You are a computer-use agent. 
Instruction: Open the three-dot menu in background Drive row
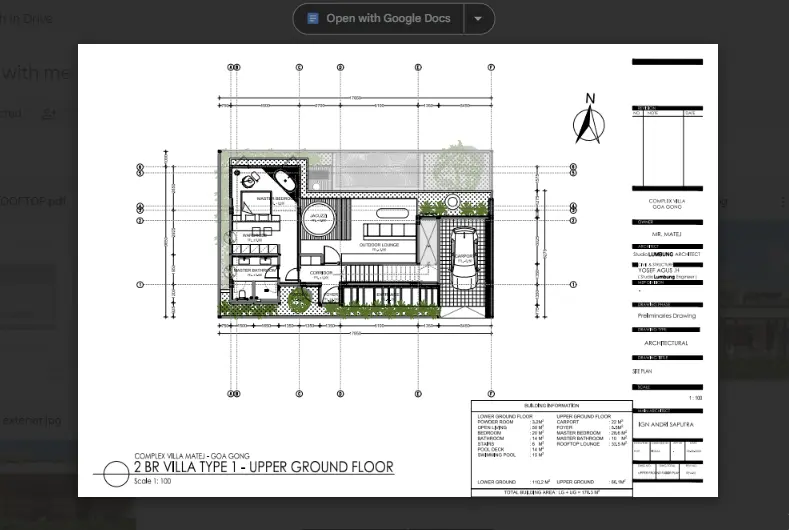[x=783, y=202]
